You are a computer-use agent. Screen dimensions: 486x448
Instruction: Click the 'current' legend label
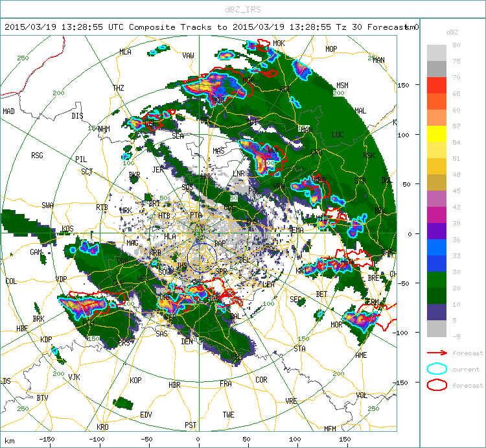(x=466, y=370)
